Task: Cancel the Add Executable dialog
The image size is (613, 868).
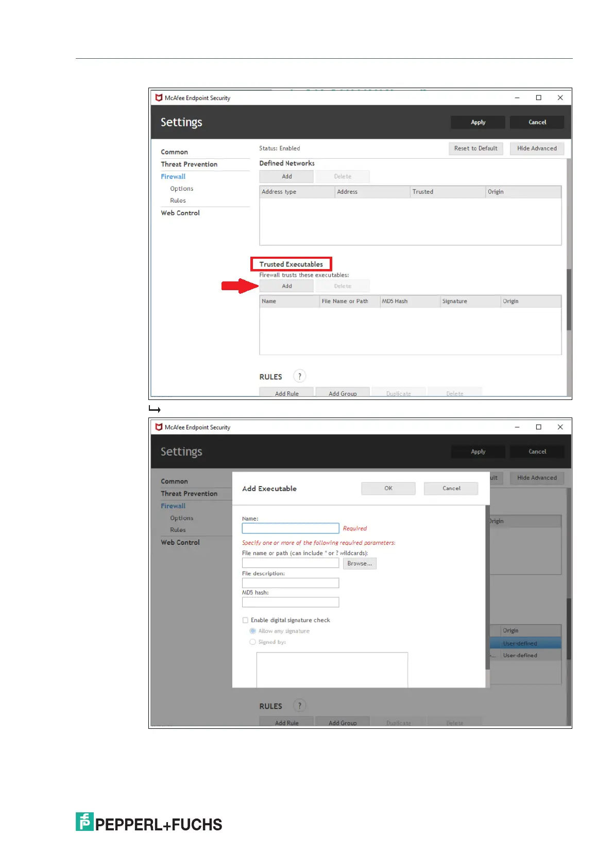Action: click(x=451, y=489)
